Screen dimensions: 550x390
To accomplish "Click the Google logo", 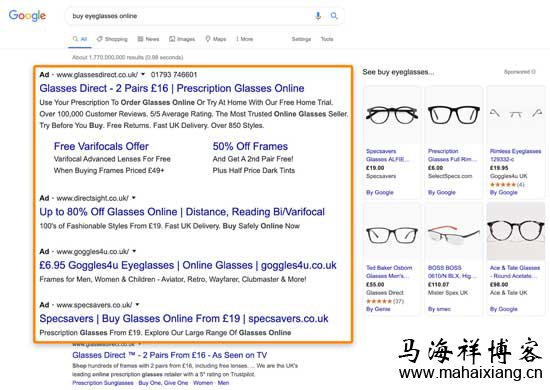I will pyautogui.click(x=27, y=15).
